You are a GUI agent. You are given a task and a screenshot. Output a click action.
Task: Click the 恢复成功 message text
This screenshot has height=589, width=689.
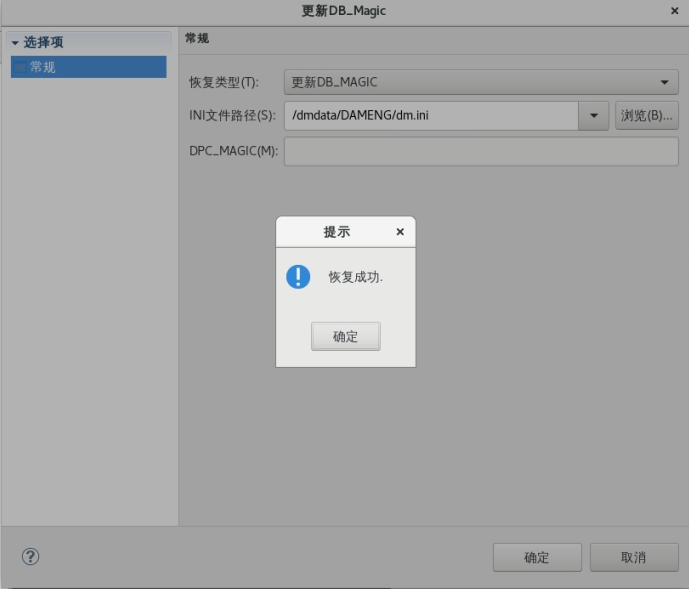point(356,277)
